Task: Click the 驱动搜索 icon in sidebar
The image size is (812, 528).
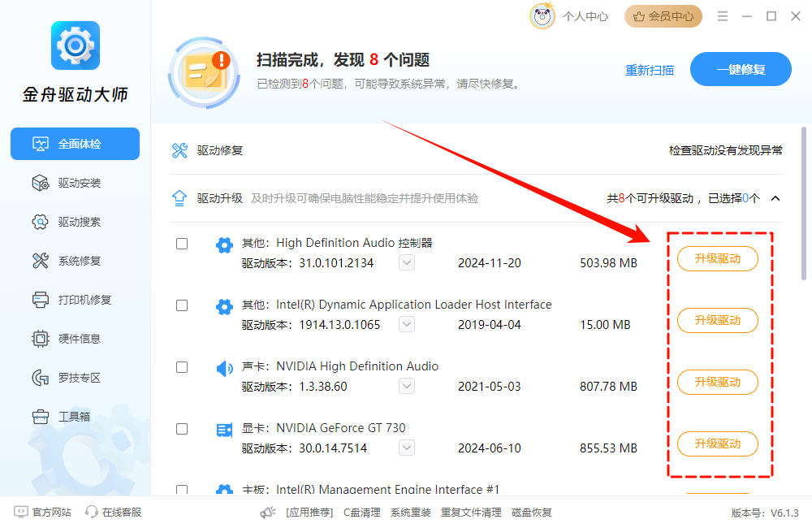Action: 41,222
